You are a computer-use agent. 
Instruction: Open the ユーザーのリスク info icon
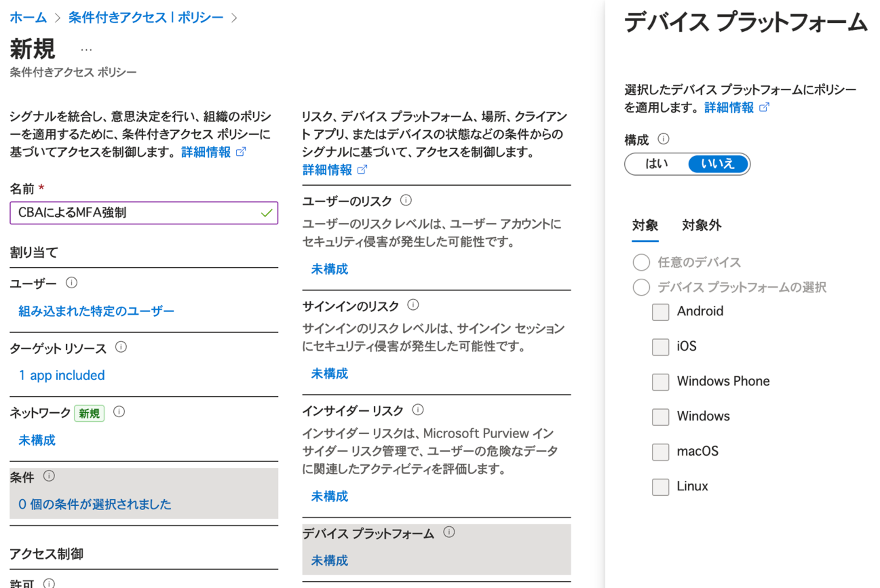pyautogui.click(x=406, y=201)
